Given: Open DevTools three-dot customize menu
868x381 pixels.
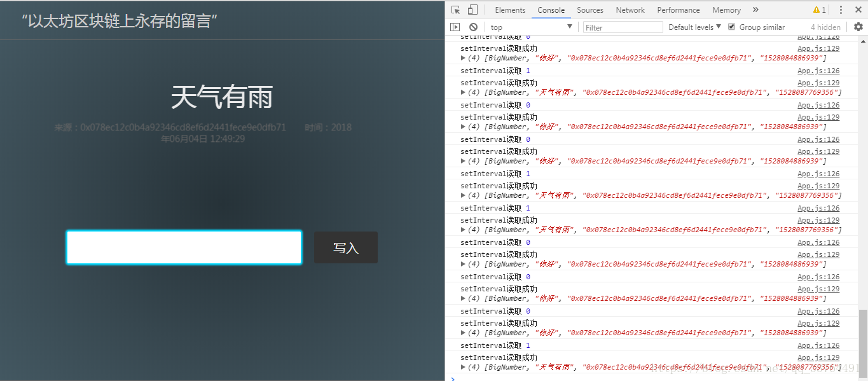Looking at the screenshot, I should click(x=841, y=10).
